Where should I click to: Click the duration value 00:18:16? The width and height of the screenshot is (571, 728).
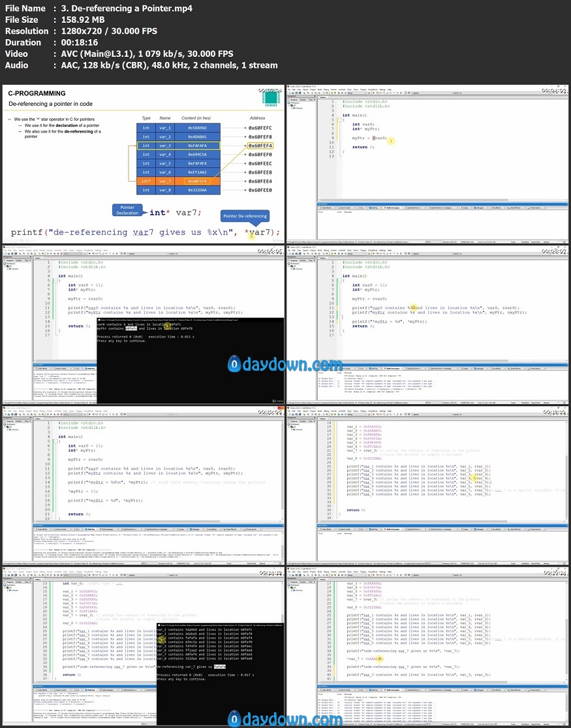[80, 42]
